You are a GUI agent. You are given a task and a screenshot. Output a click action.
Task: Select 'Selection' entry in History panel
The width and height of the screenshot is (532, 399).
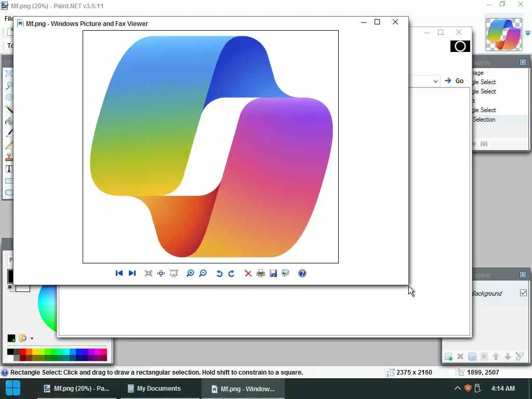tap(484, 119)
